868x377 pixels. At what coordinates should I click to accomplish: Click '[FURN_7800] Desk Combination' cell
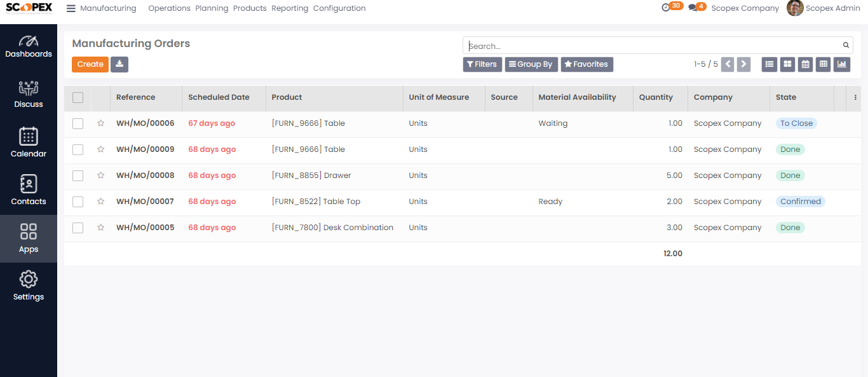pos(332,228)
